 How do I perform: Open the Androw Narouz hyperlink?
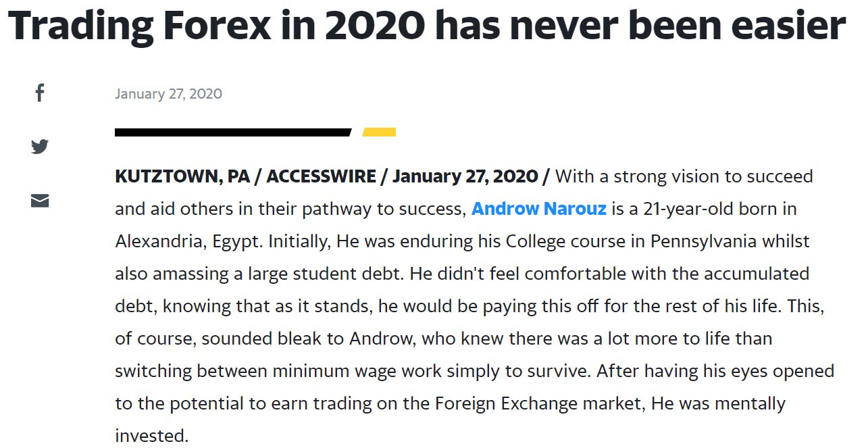click(x=539, y=209)
